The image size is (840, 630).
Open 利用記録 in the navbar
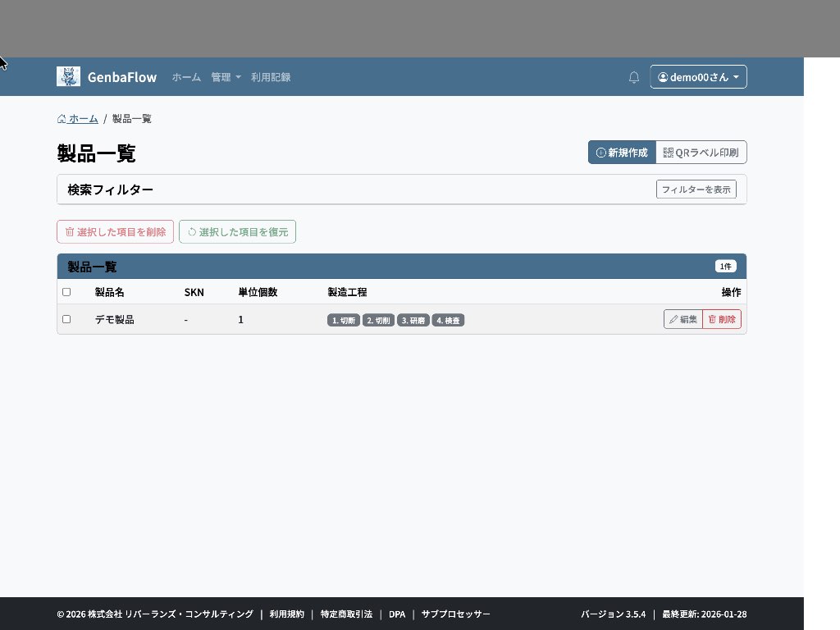pos(271,77)
